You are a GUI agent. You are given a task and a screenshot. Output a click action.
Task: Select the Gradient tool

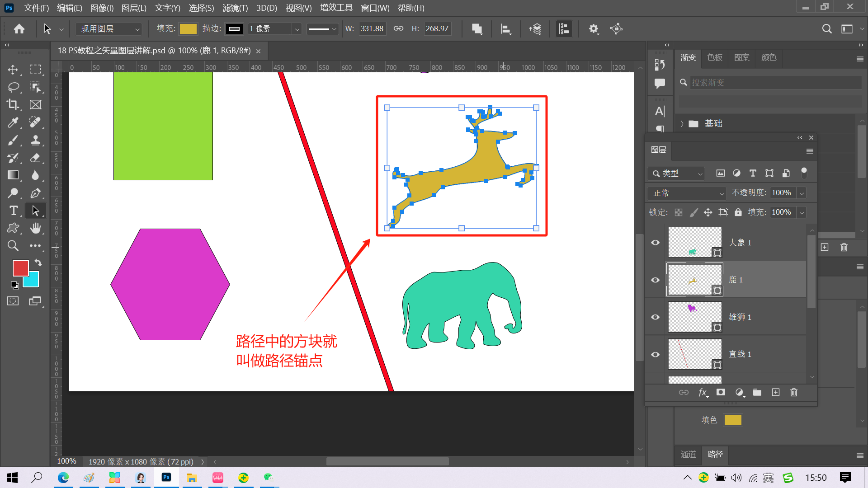pyautogui.click(x=13, y=175)
